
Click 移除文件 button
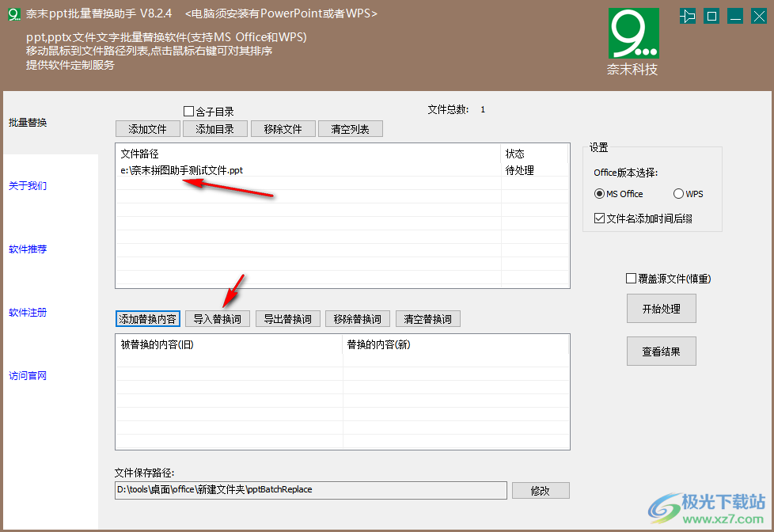point(283,129)
